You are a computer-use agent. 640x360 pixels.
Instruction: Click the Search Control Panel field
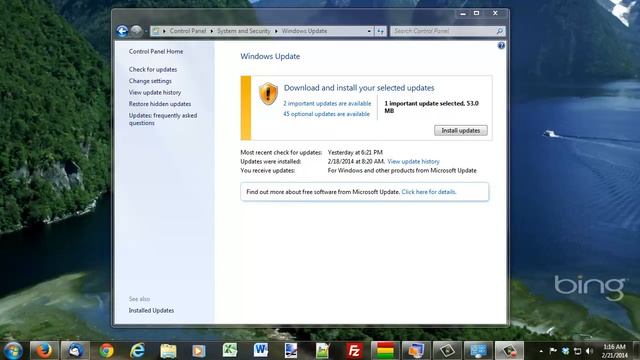[x=447, y=31]
